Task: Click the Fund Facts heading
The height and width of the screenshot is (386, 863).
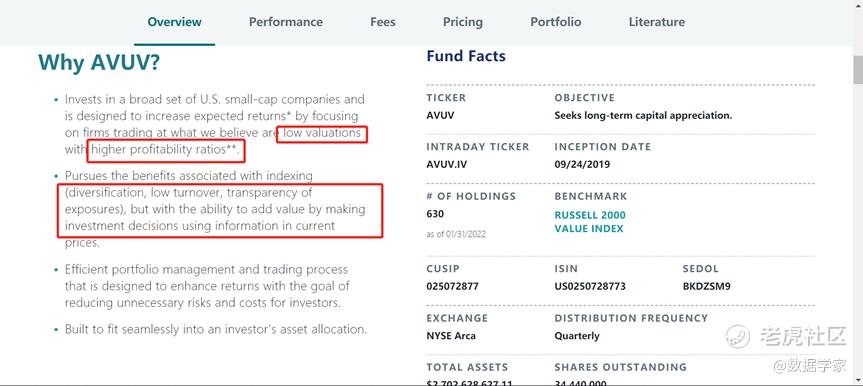Action: point(466,56)
